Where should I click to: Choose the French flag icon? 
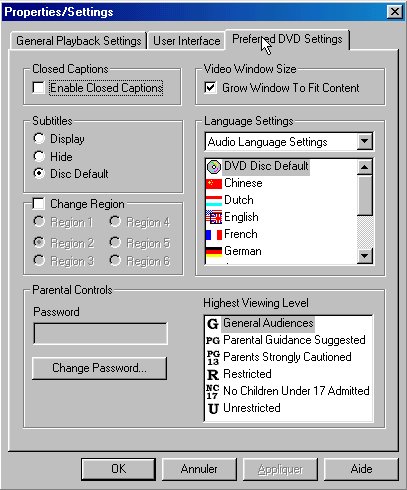pos(214,234)
